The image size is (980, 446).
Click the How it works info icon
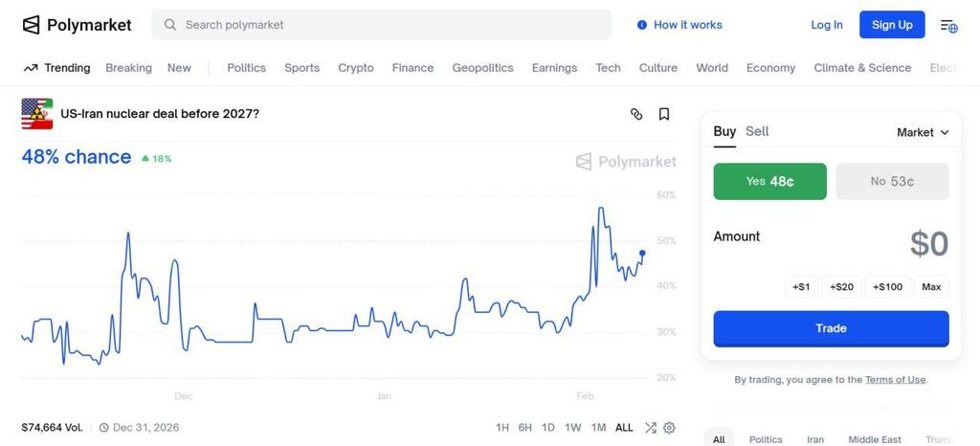click(x=642, y=25)
